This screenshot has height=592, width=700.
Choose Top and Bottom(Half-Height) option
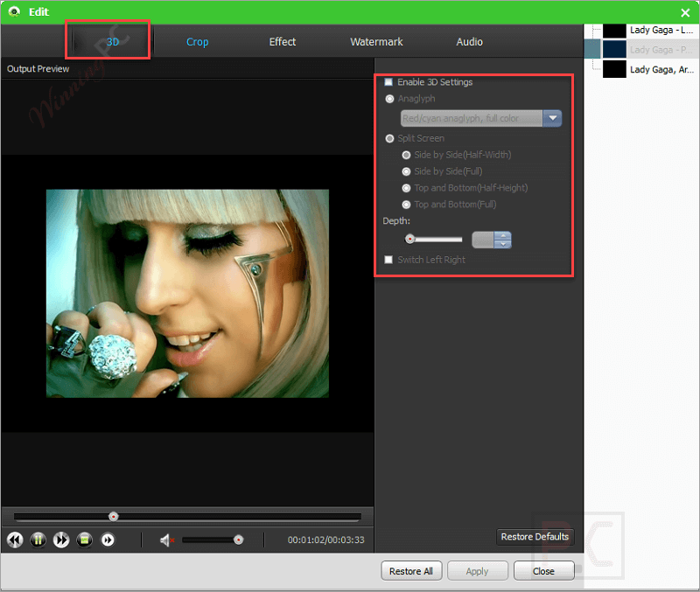(406, 188)
